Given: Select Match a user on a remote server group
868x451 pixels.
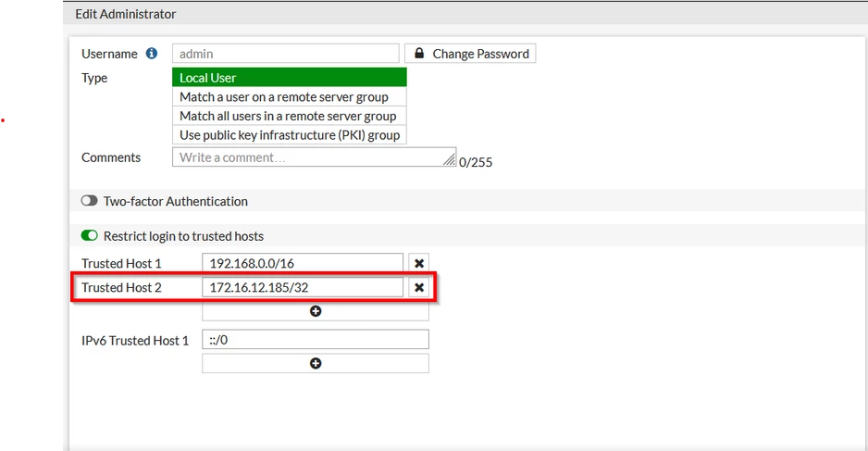Looking at the screenshot, I should point(290,97).
